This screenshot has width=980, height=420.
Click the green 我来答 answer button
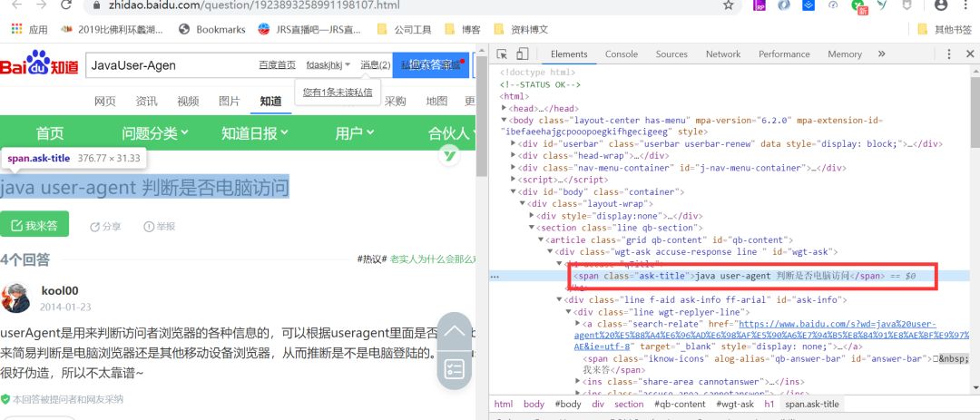tap(34, 224)
